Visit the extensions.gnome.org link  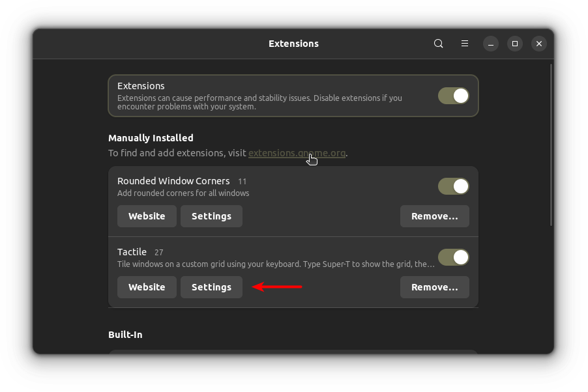297,153
